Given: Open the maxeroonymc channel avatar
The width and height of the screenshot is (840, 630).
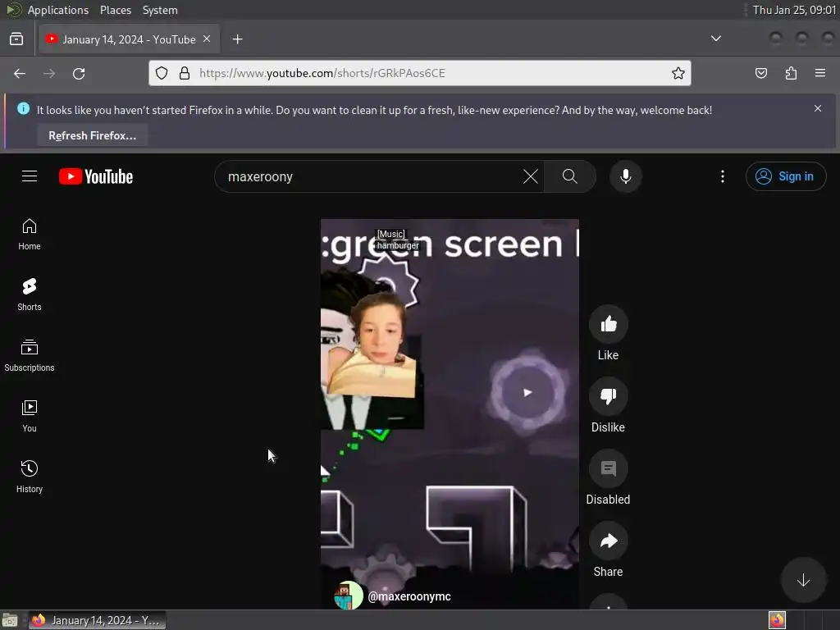Looking at the screenshot, I should [x=348, y=596].
